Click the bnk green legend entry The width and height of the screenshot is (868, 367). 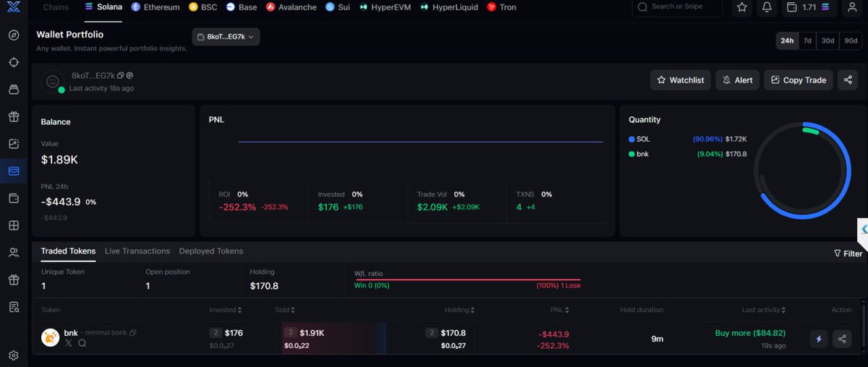(x=639, y=154)
